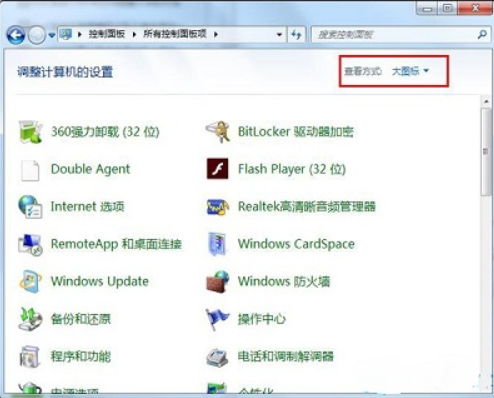This screenshot has width=494, height=398.
Task: Open the recent pages dropdown arrow
Action: point(52,35)
